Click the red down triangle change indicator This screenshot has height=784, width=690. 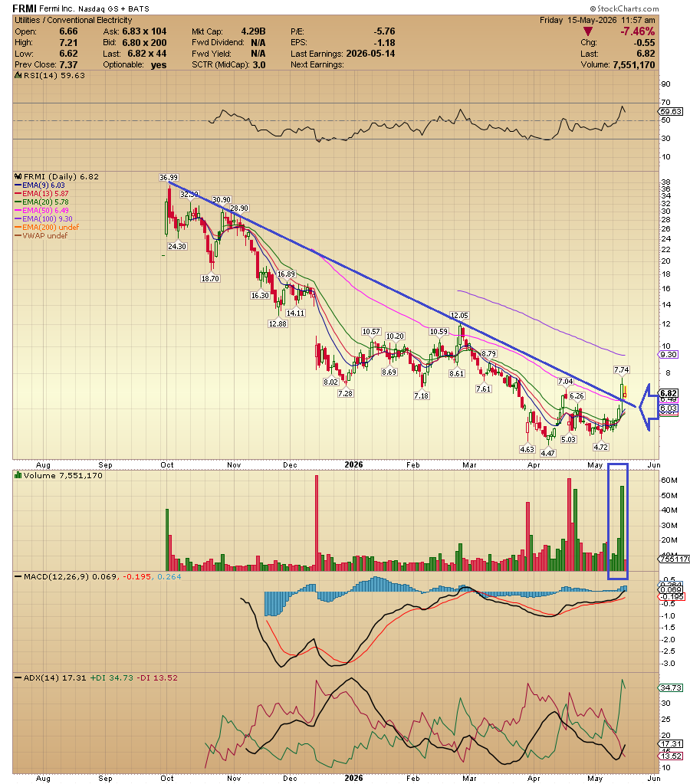pyautogui.click(x=589, y=31)
